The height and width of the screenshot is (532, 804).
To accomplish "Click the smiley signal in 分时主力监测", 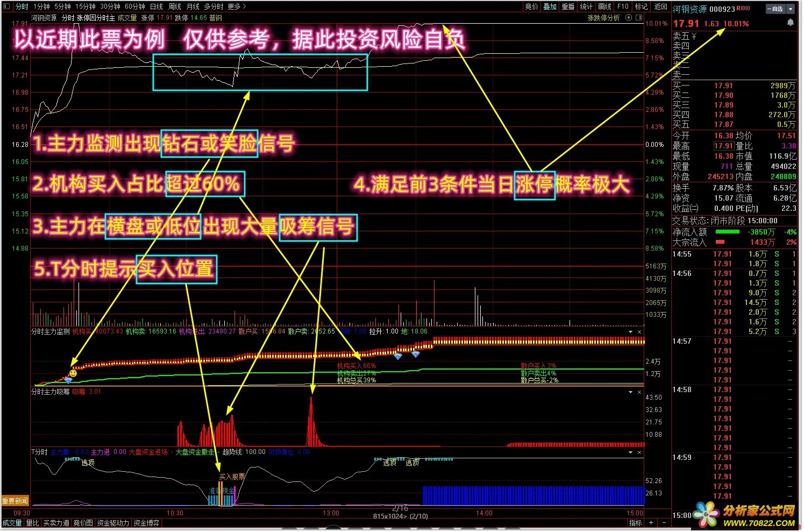I will pyautogui.click(x=73, y=373).
